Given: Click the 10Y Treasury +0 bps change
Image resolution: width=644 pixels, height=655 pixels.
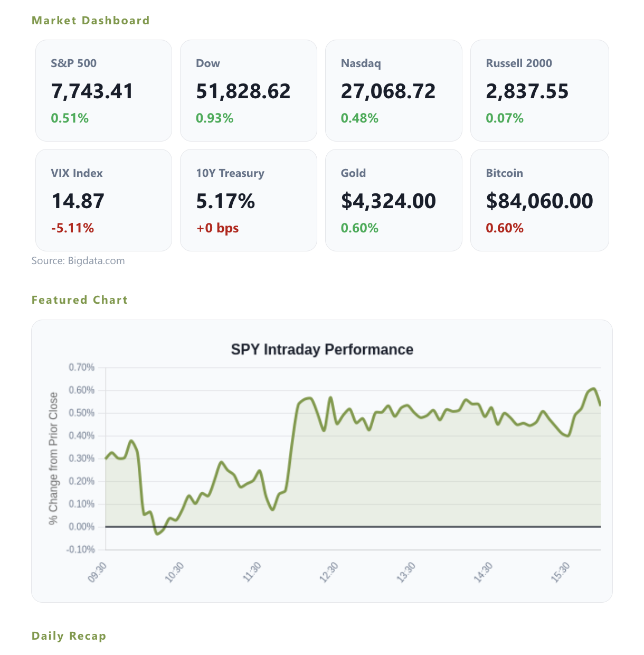Looking at the screenshot, I should (x=217, y=228).
